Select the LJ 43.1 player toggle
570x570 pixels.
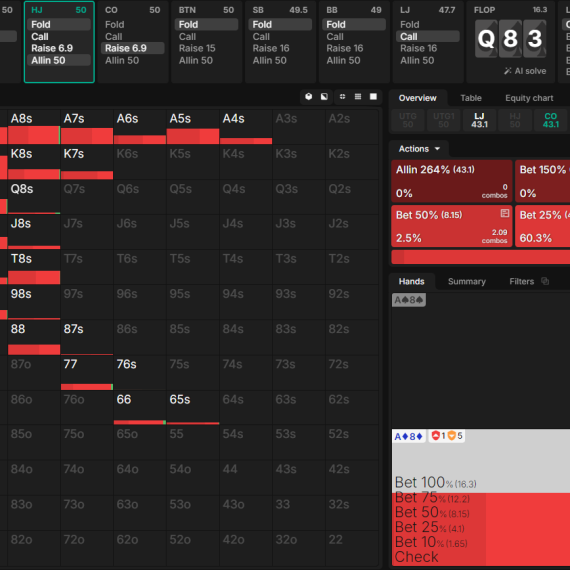pyautogui.click(x=479, y=120)
